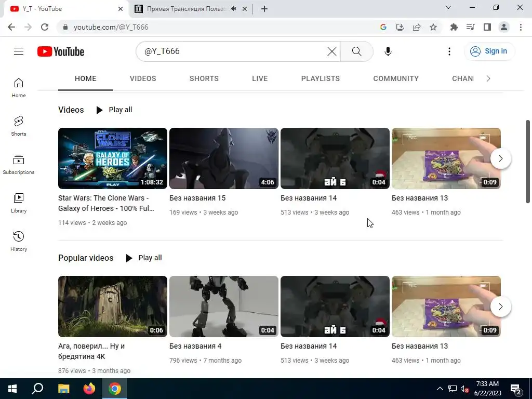Click the address bar URL
Viewport: 532px width, 399px height.
[x=111, y=27]
